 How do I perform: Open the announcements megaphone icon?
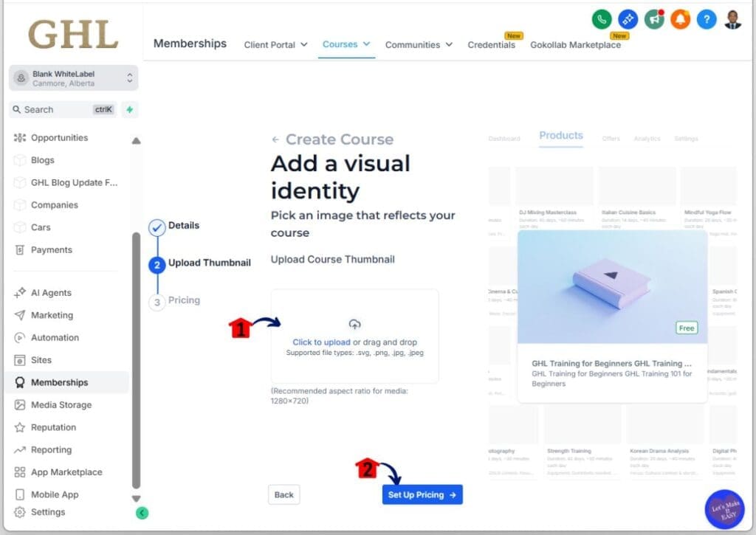click(x=654, y=19)
